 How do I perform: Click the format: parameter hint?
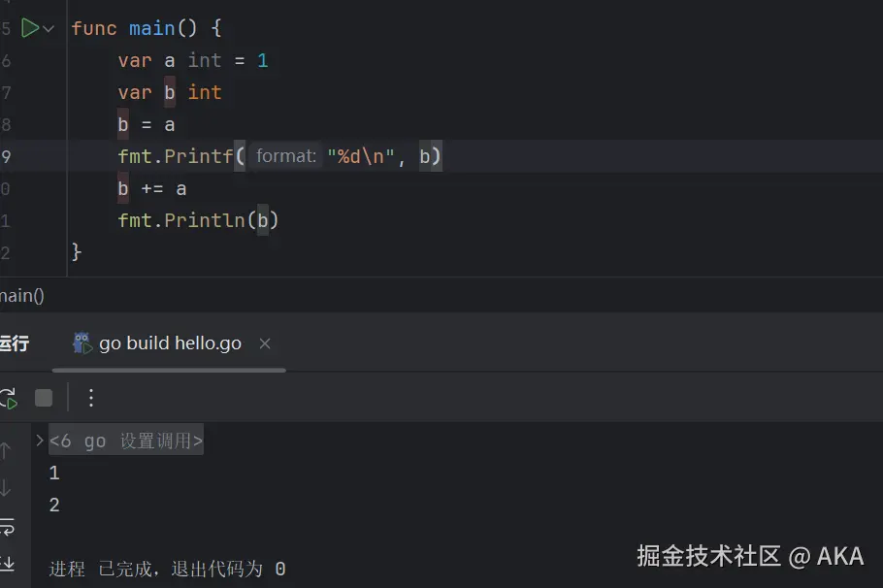click(x=285, y=156)
